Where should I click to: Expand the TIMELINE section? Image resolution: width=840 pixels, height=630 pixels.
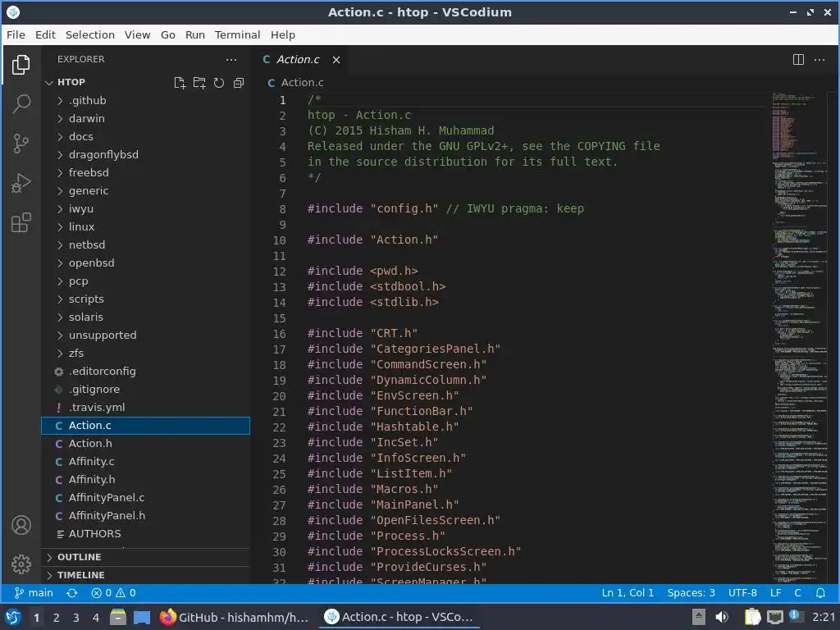[x=145, y=575]
